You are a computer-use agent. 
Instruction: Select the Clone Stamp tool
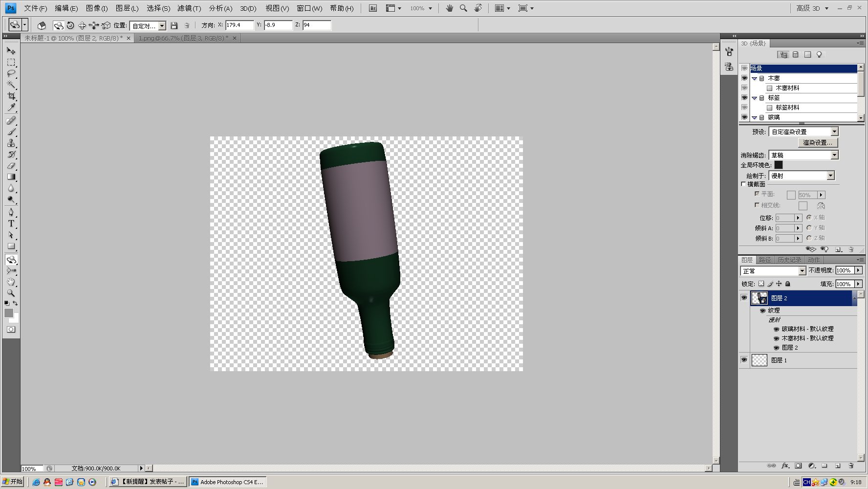pyautogui.click(x=11, y=143)
